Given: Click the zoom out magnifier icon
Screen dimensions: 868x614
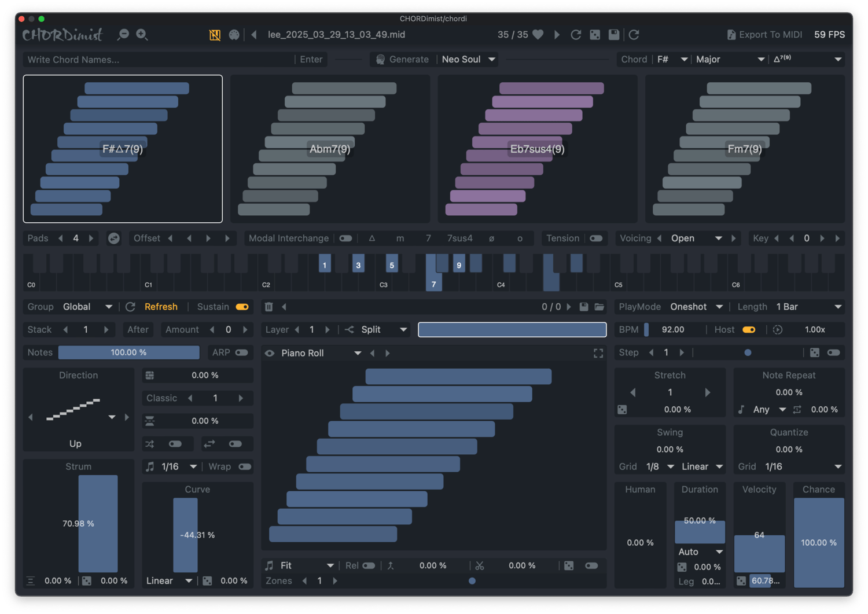Looking at the screenshot, I should pos(123,35).
